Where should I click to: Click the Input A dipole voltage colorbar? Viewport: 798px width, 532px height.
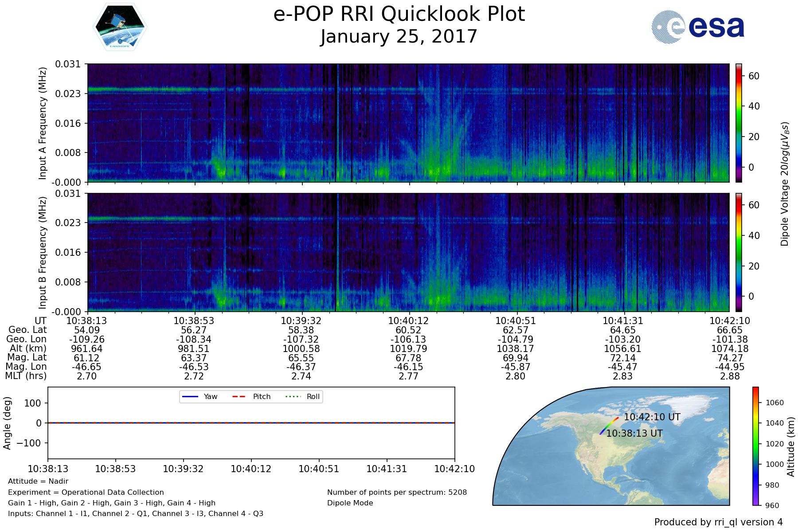pos(739,123)
